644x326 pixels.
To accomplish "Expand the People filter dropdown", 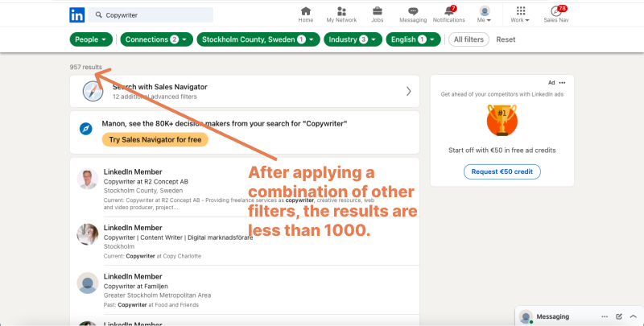I will (x=91, y=39).
